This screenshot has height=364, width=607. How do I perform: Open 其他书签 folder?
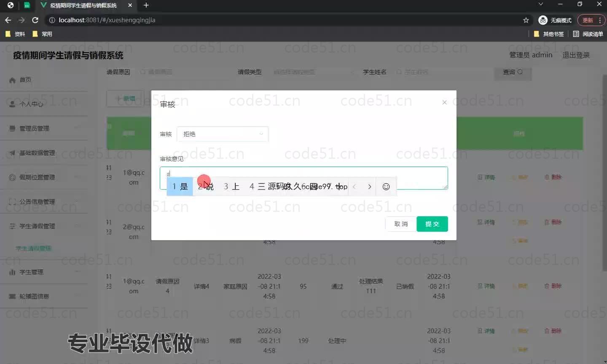click(549, 34)
